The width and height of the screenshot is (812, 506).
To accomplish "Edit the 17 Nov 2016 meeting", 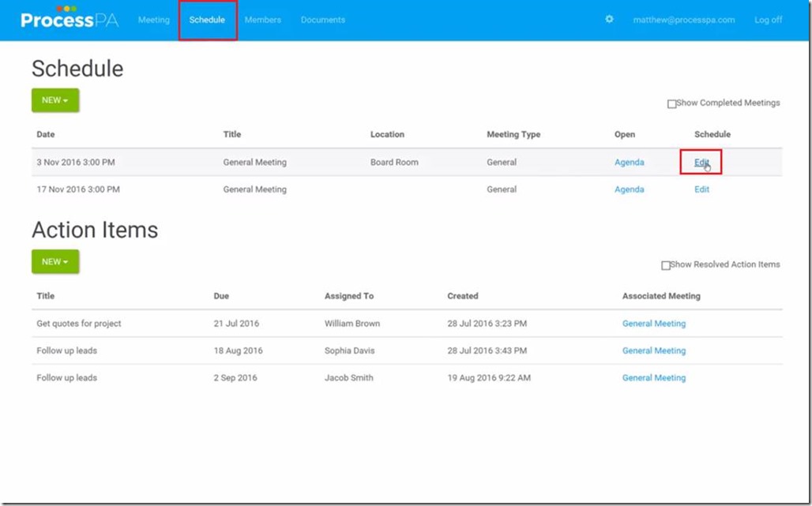I will coord(701,189).
